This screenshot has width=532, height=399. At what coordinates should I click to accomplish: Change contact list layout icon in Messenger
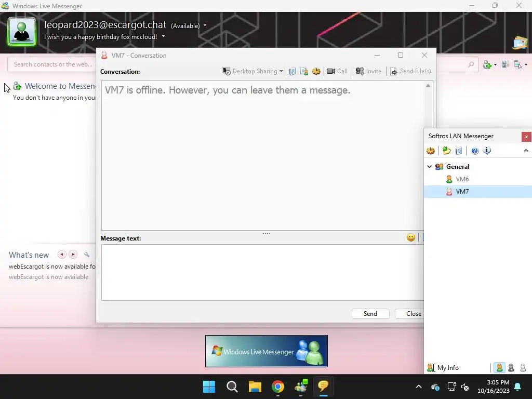pyautogui.click(x=506, y=64)
